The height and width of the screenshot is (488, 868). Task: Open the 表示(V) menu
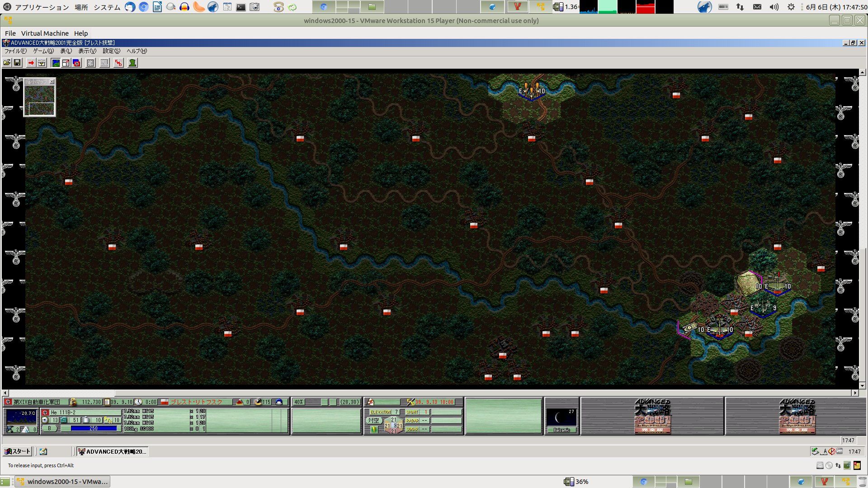click(87, 51)
